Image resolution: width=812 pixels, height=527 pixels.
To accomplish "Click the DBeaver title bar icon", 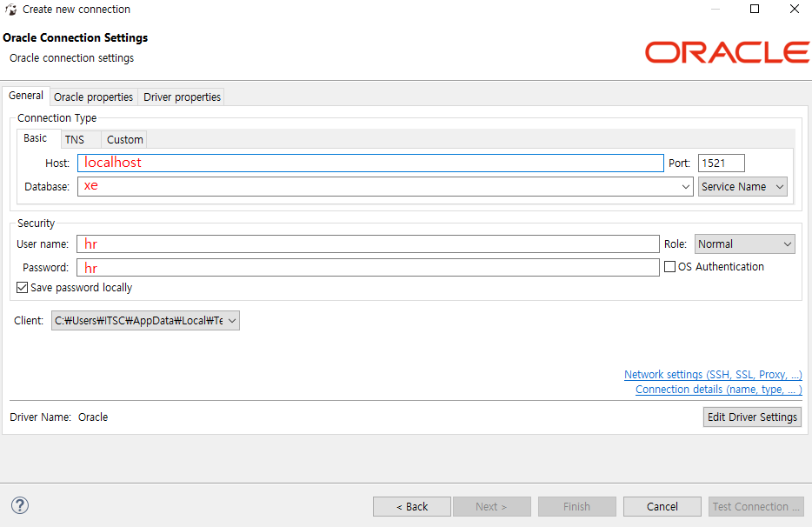I will coord(11,10).
